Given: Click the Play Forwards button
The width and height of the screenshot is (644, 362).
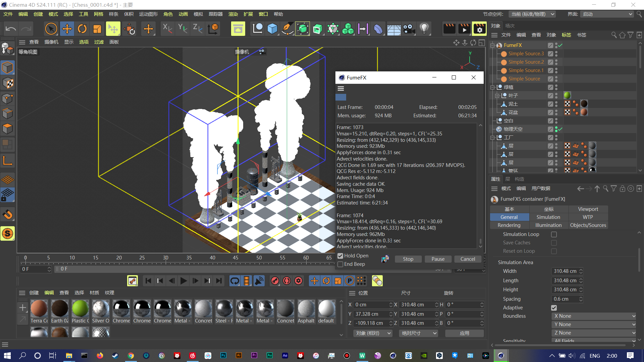Looking at the screenshot, I should click(x=183, y=281).
